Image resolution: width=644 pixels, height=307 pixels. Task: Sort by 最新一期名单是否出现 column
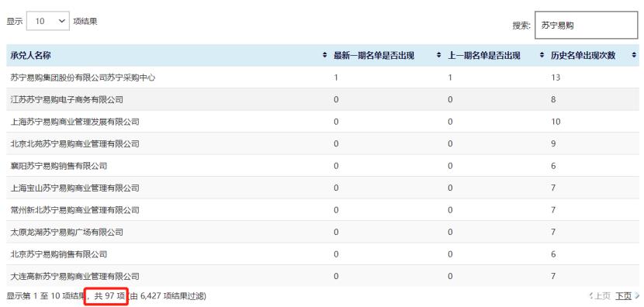click(x=386, y=55)
